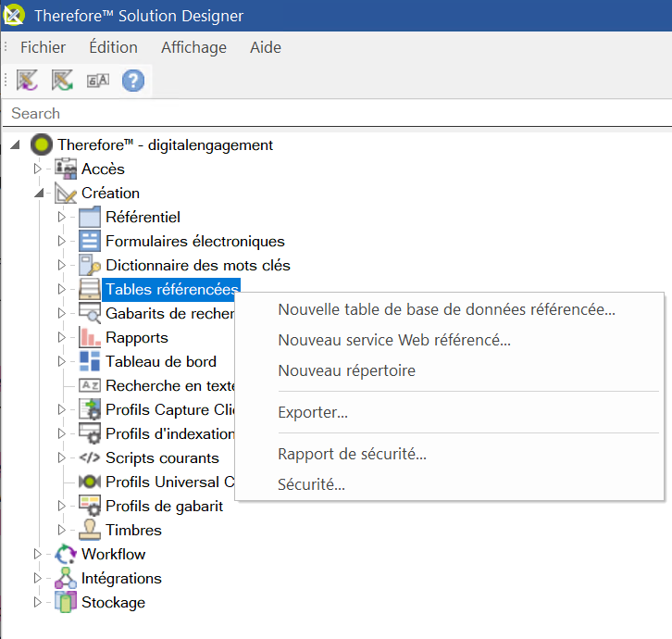Click the Accès node icon

click(x=66, y=169)
